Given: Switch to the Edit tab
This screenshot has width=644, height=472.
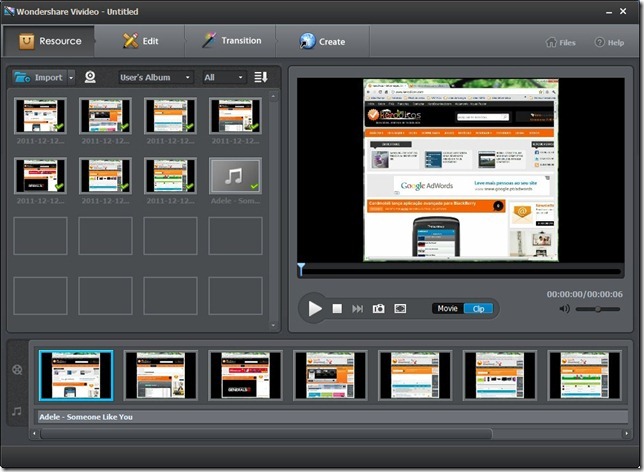Looking at the screenshot, I should (x=140, y=41).
